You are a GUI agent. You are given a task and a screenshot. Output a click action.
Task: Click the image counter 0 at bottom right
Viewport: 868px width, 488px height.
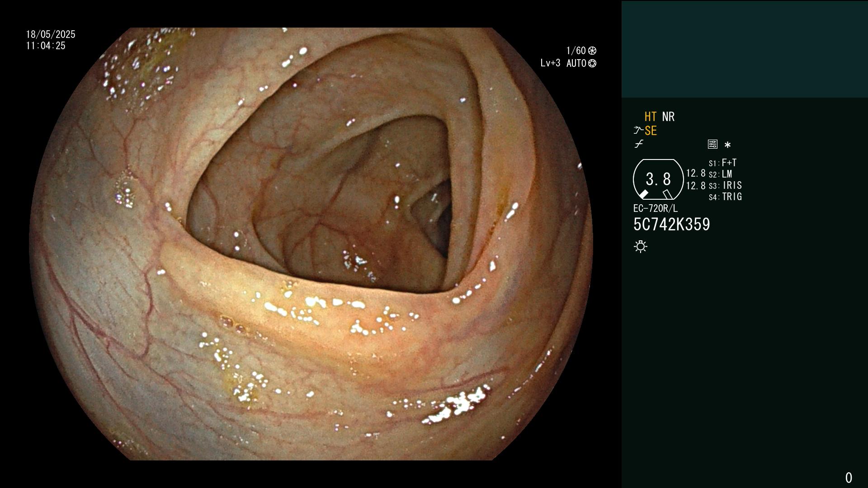tap(849, 478)
